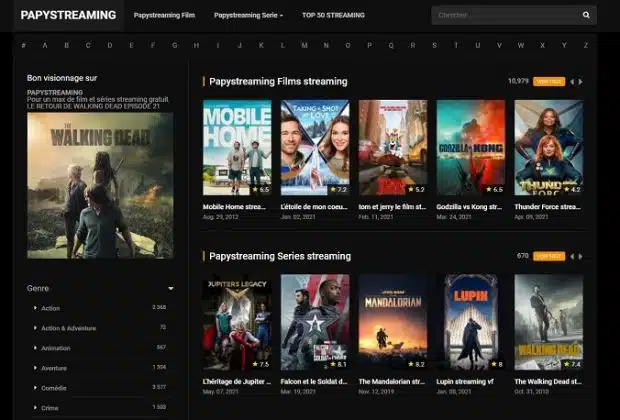Image resolution: width=620 pixels, height=420 pixels.
Task: Open Taking a Shot at Love poster
Action: [315, 148]
